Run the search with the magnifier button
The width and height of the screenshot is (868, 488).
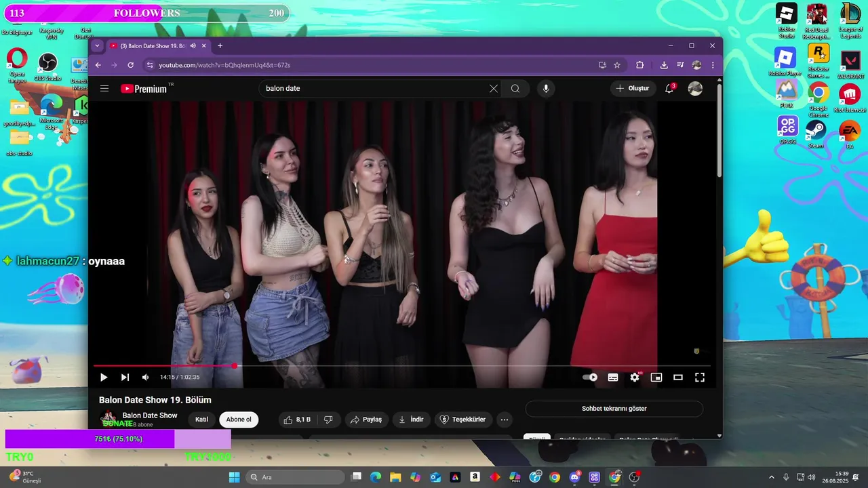point(515,88)
